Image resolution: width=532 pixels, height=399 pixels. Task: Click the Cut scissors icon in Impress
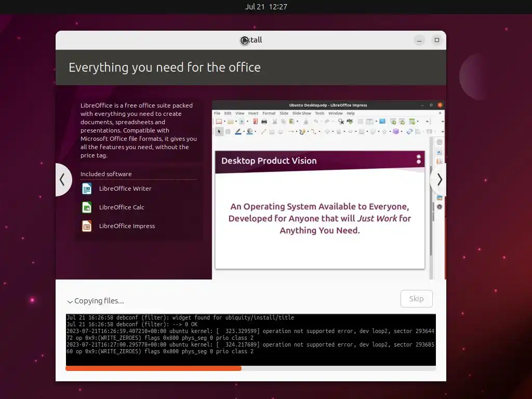click(x=275, y=122)
